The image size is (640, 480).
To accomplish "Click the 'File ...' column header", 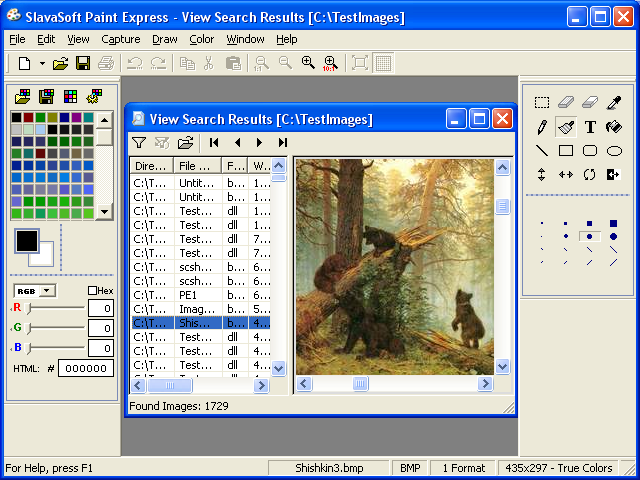I will coord(198,166).
